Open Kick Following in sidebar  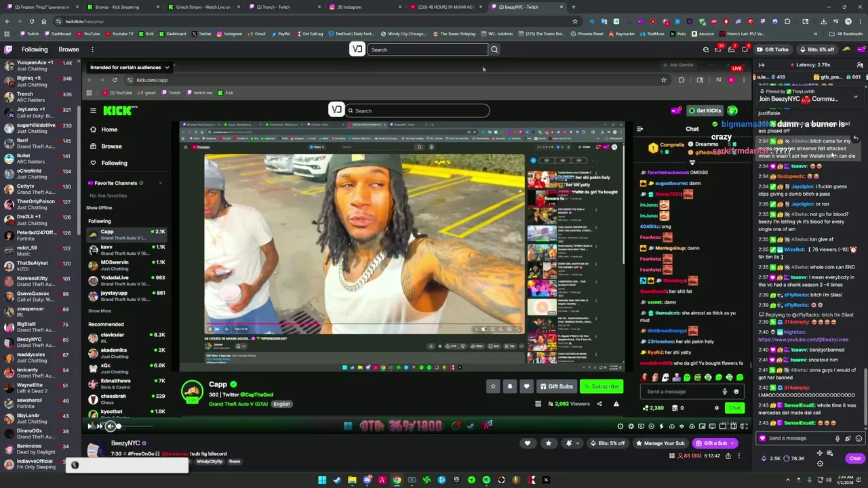(x=114, y=163)
